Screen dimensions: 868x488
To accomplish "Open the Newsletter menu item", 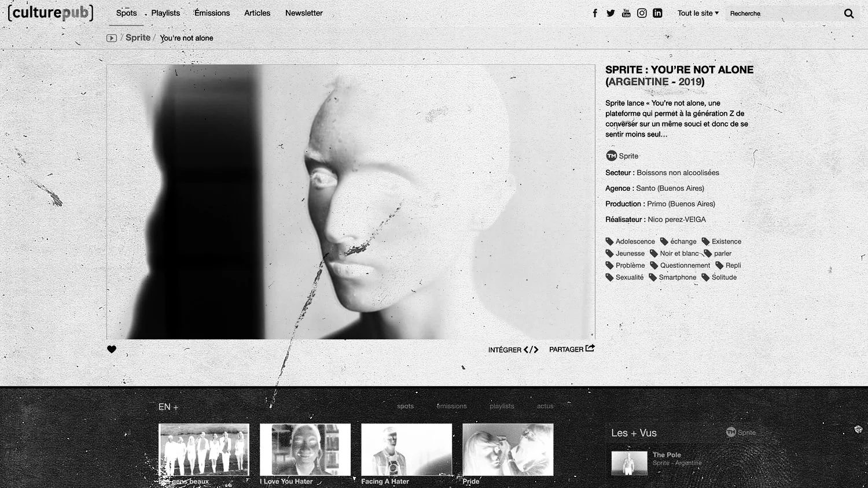I will pyautogui.click(x=304, y=13).
